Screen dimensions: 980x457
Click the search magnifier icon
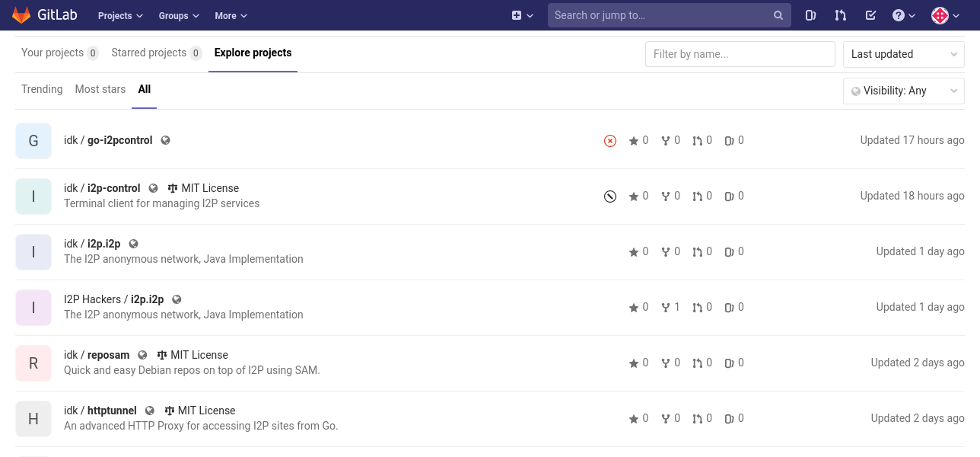778,15
